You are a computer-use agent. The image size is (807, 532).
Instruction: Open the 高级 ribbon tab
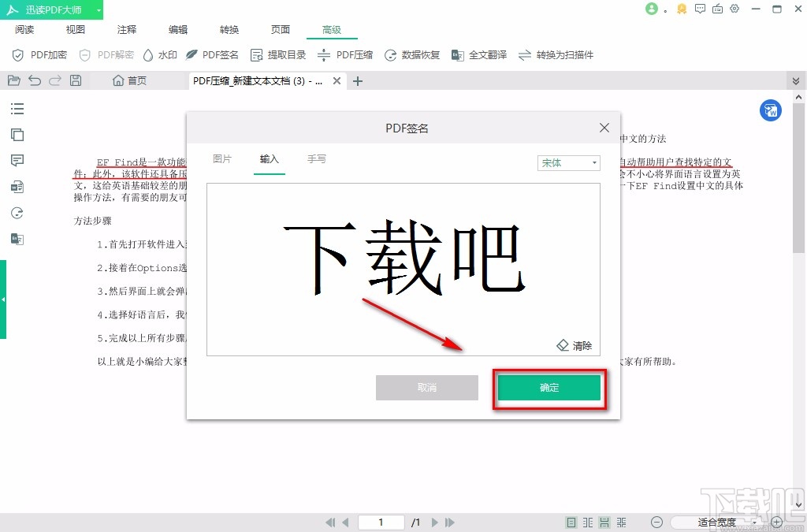[331, 29]
